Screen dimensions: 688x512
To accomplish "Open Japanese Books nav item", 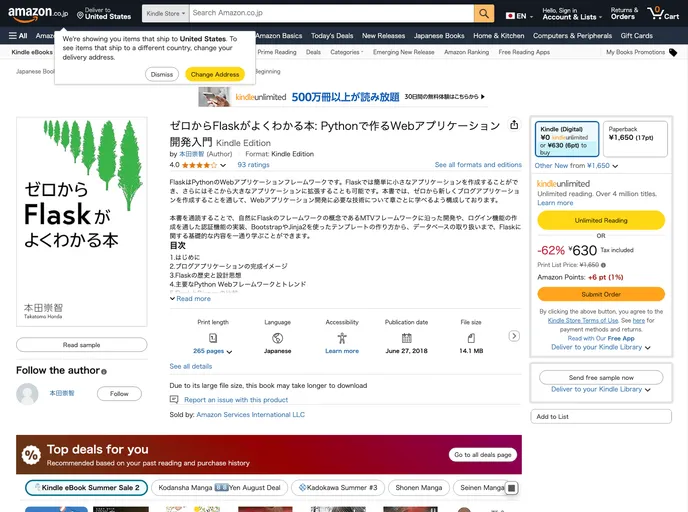I will point(439,36).
